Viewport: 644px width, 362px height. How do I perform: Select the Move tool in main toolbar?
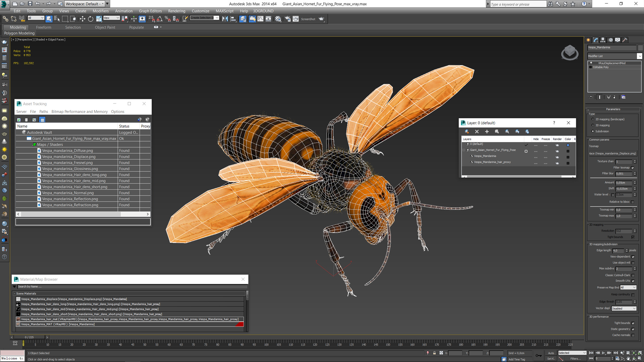pyautogui.click(x=83, y=19)
